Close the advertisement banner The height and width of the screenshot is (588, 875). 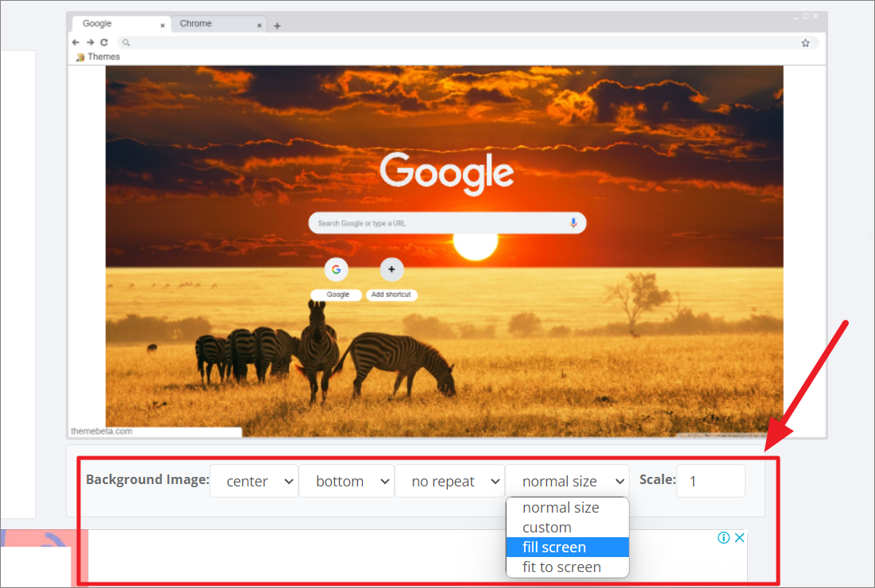[x=739, y=537]
